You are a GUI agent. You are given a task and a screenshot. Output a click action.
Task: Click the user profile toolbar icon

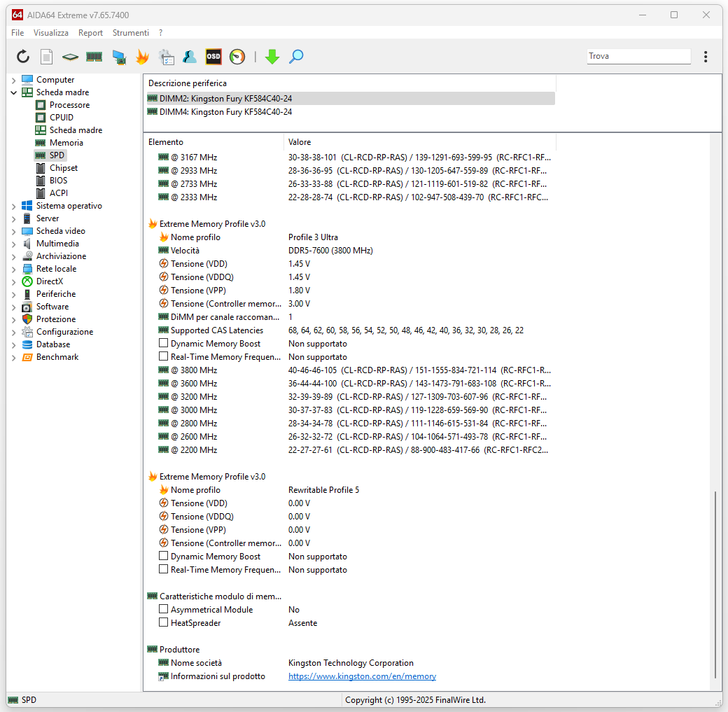[x=190, y=57]
